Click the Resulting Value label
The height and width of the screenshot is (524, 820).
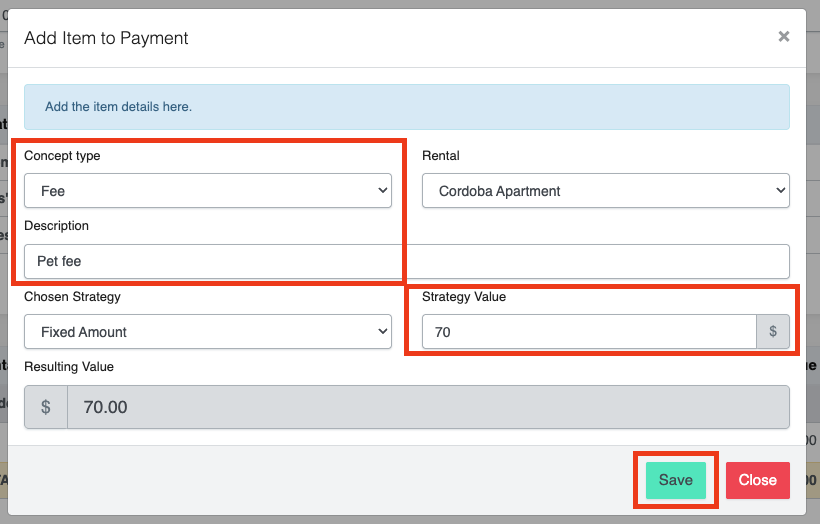(69, 367)
